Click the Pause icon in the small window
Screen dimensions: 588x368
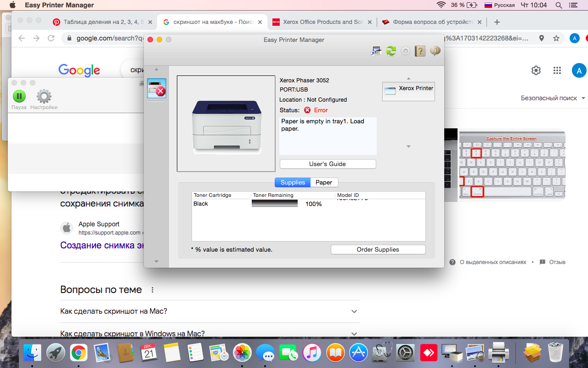pyautogui.click(x=19, y=96)
